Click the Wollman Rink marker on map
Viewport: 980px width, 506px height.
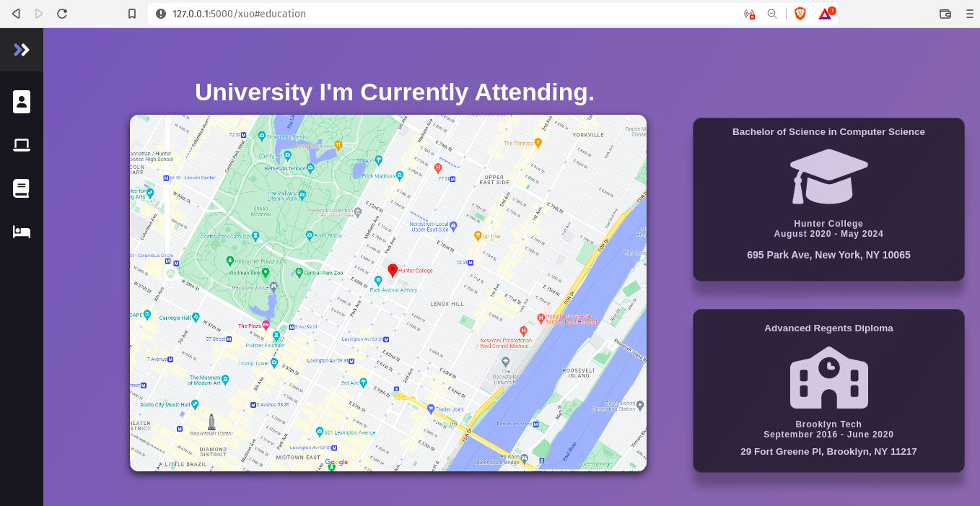tap(265, 273)
